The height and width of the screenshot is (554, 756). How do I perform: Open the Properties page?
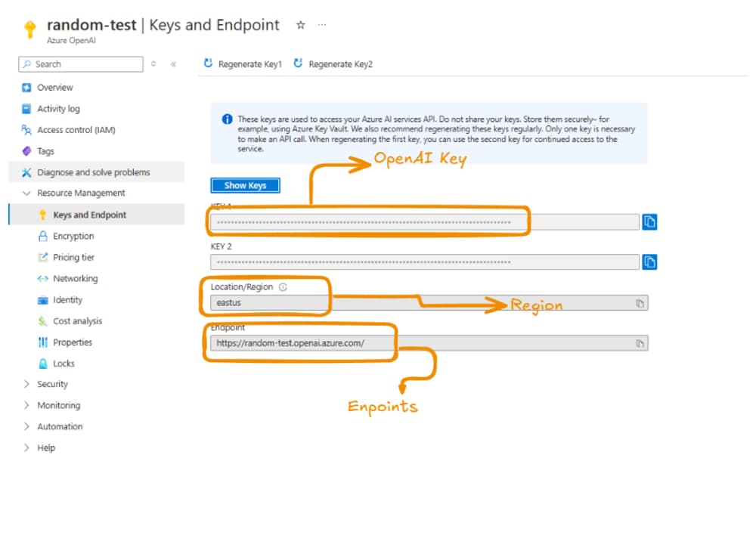(73, 342)
